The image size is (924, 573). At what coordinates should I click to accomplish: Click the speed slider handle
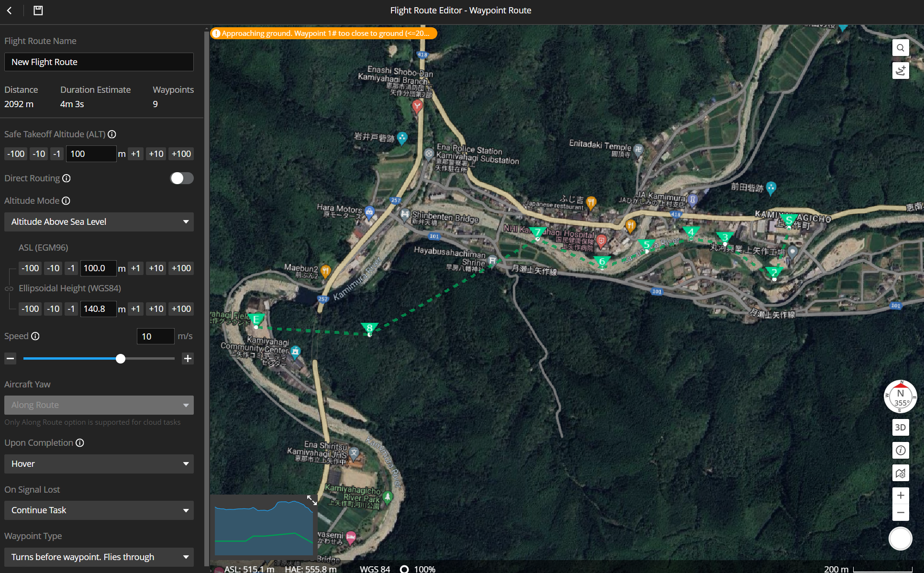(120, 358)
